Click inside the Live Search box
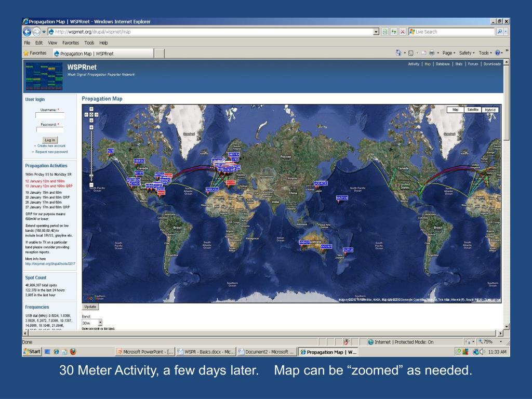Viewport: 532px width, 399px height. pyautogui.click(x=451, y=32)
